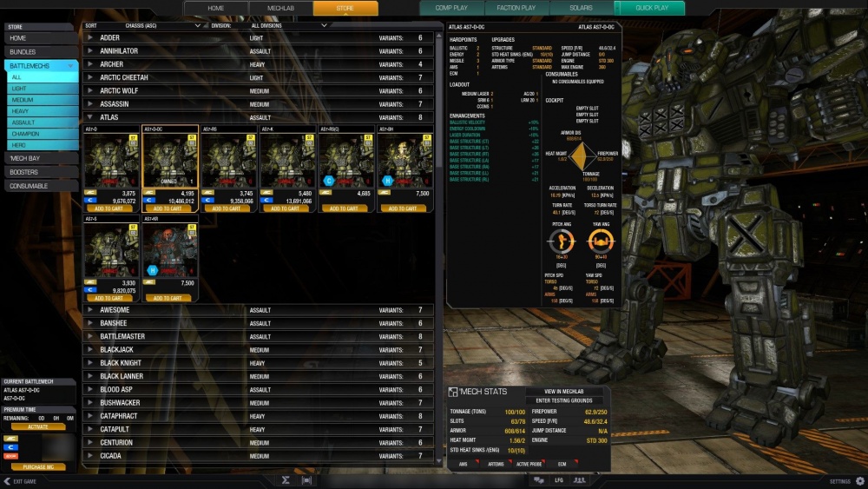Filter store by Champion mechs
Screen dimensions: 868x489
[x=43, y=134]
